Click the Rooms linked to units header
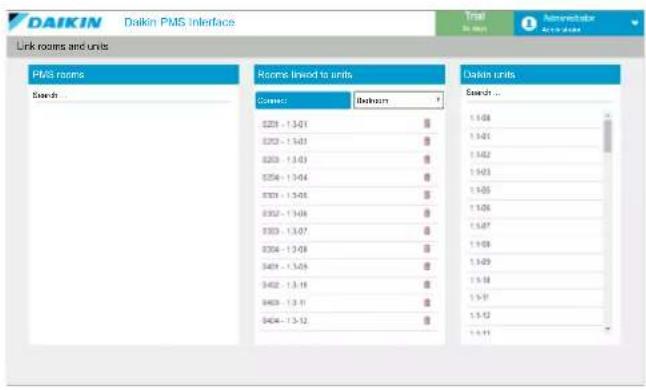Screen dimensions: 646x390 349,75
